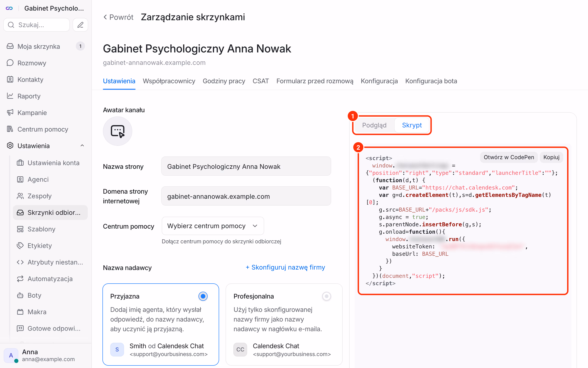Open Formularz przed rozmową tab
Image resolution: width=588 pixels, height=368 pixels.
pyautogui.click(x=315, y=81)
